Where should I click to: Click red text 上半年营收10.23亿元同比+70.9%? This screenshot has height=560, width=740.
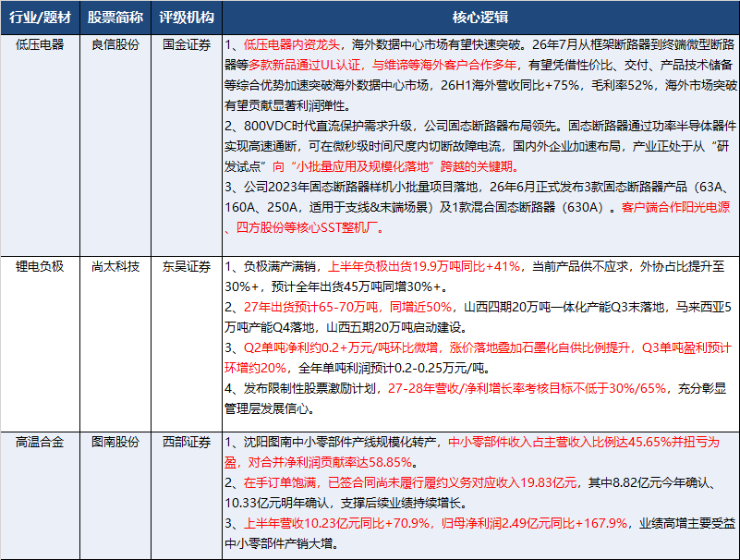336,524
